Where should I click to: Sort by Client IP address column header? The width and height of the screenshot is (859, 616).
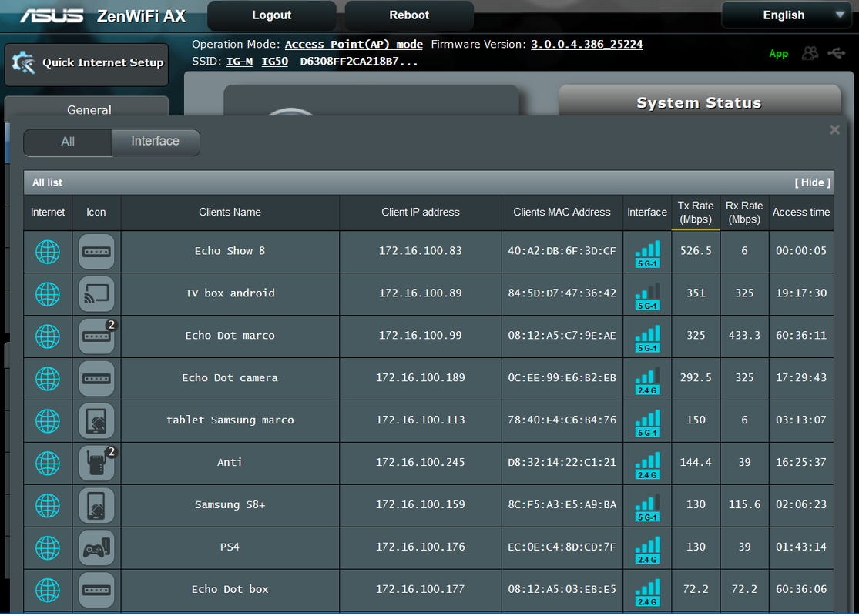coord(421,213)
